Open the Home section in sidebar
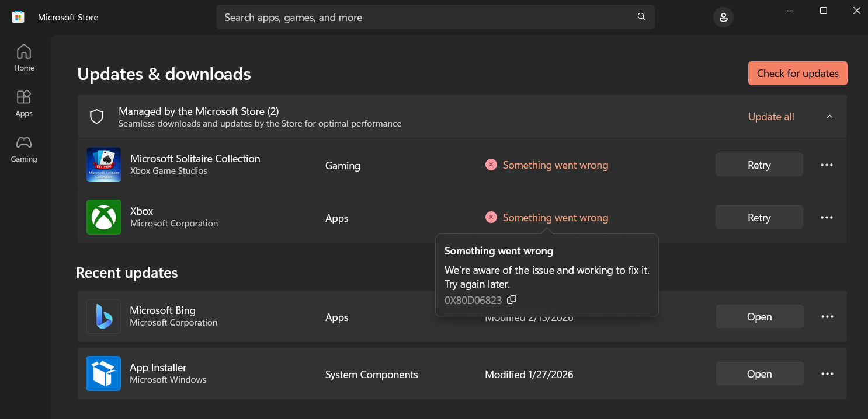 tap(24, 58)
